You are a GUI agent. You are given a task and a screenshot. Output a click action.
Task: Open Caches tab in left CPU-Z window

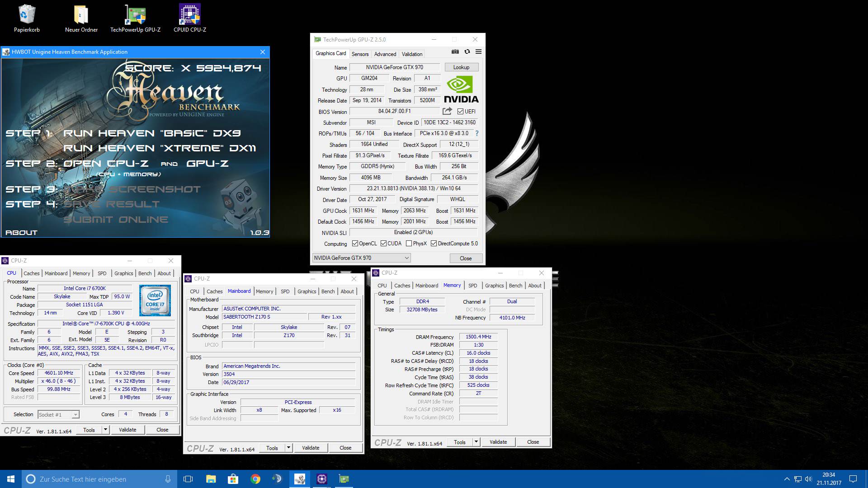coord(32,273)
